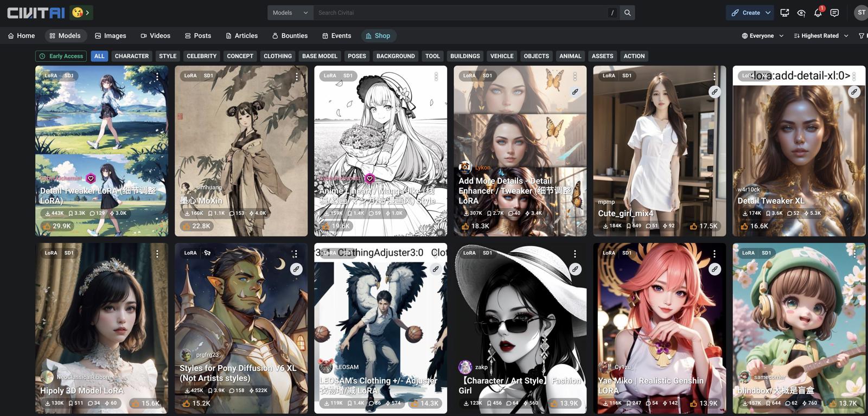Viewport: 868px width, 416px height.
Task: Switch to Images tab
Action: (111, 36)
